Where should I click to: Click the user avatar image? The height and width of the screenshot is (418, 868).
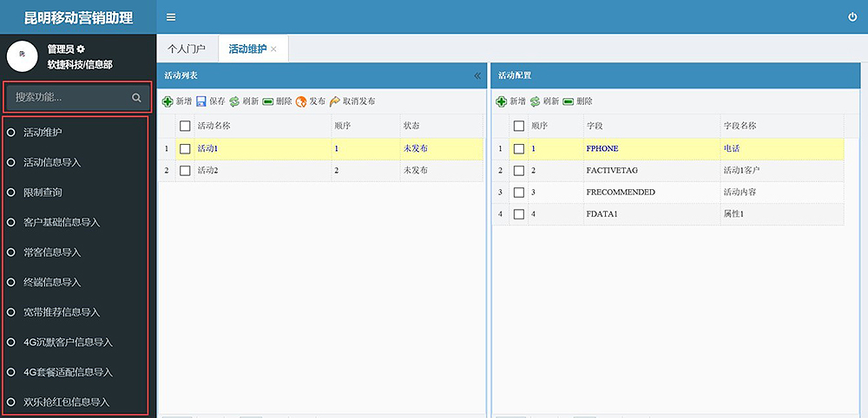[x=23, y=56]
